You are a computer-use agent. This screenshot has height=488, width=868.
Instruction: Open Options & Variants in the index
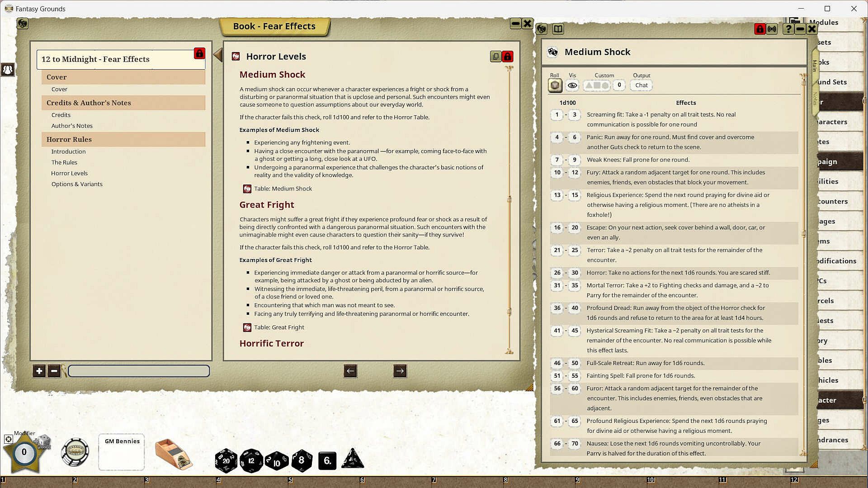tap(77, 184)
